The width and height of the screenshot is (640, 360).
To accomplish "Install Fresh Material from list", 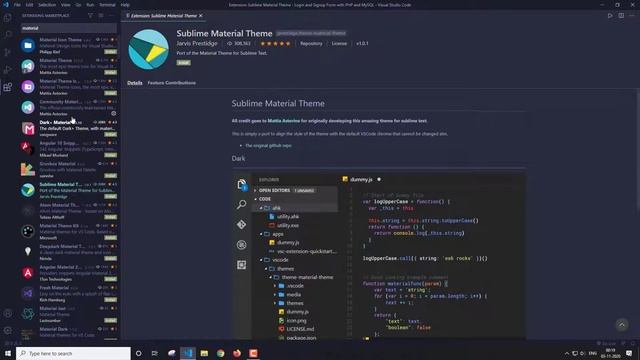I will [x=110, y=300].
